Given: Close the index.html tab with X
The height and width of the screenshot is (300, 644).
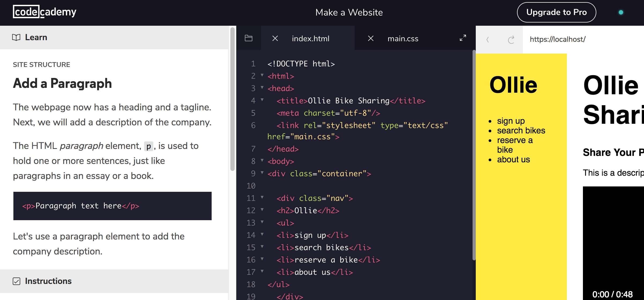Looking at the screenshot, I should (275, 38).
